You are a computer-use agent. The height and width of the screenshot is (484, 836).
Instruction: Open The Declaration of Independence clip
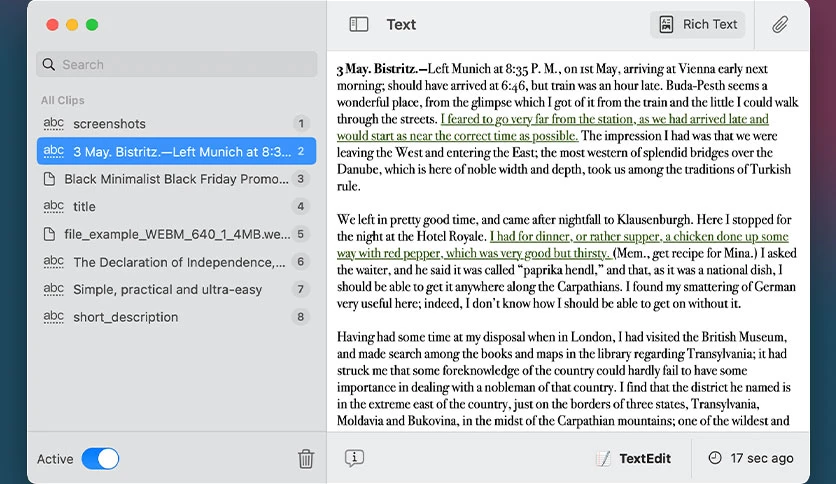click(x=176, y=262)
